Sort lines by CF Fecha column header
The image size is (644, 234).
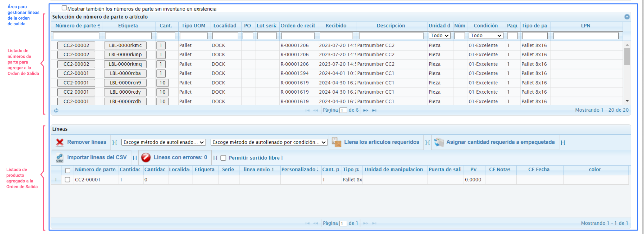pos(539,169)
